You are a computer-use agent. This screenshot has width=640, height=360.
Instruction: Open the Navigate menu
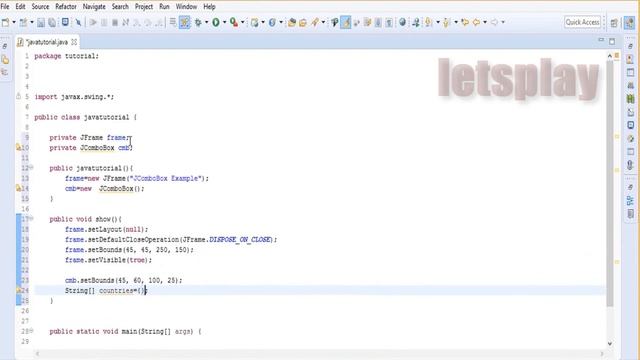[x=94, y=7]
